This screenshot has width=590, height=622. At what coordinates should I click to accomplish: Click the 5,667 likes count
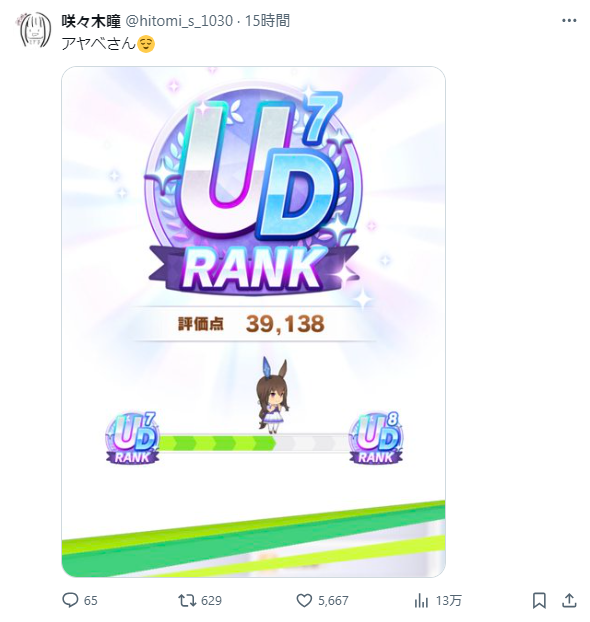[x=333, y=601]
